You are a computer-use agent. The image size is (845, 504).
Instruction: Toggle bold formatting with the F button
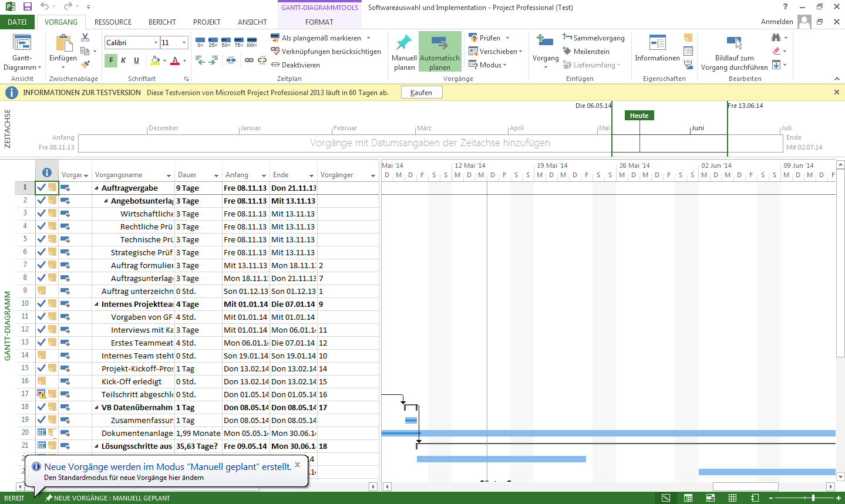click(x=110, y=60)
